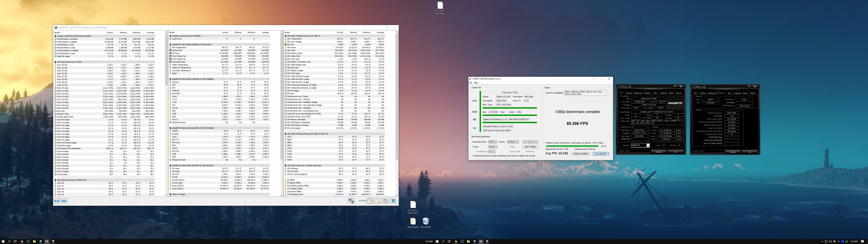Click Validate in the processor CPU-Z window

[659, 152]
